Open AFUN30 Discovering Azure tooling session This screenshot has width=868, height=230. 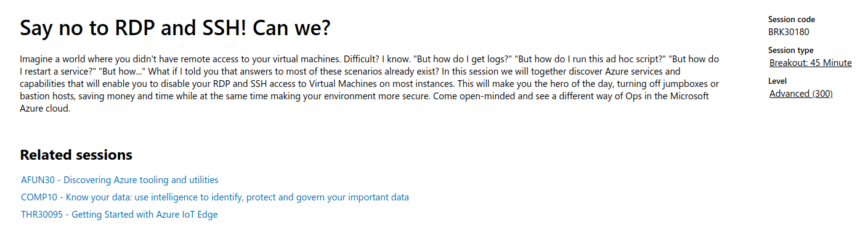[x=120, y=180]
